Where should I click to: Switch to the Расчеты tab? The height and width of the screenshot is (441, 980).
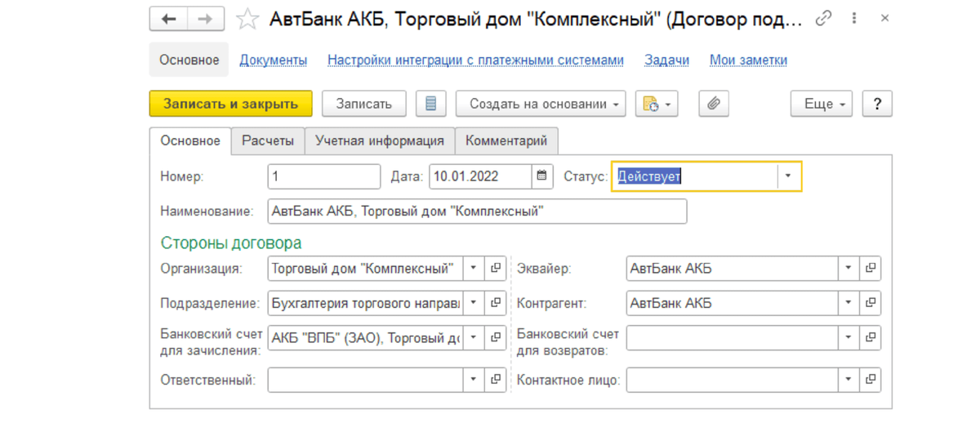(x=268, y=140)
